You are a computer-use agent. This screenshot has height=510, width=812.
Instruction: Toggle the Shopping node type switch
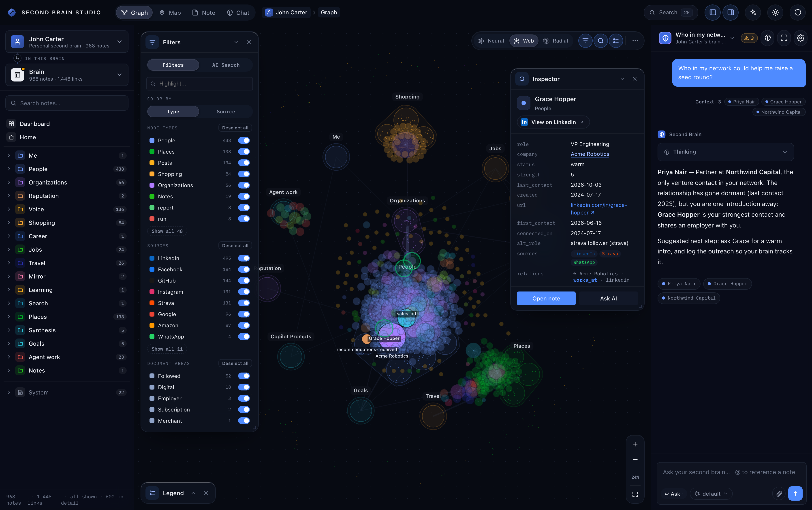244,174
